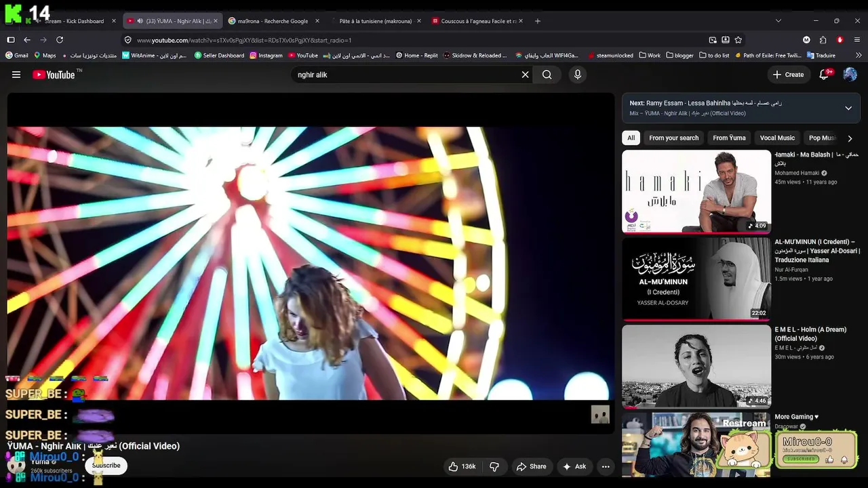Open the Mohamed Hamaki channel link
The image size is (868, 488).
click(x=797, y=173)
